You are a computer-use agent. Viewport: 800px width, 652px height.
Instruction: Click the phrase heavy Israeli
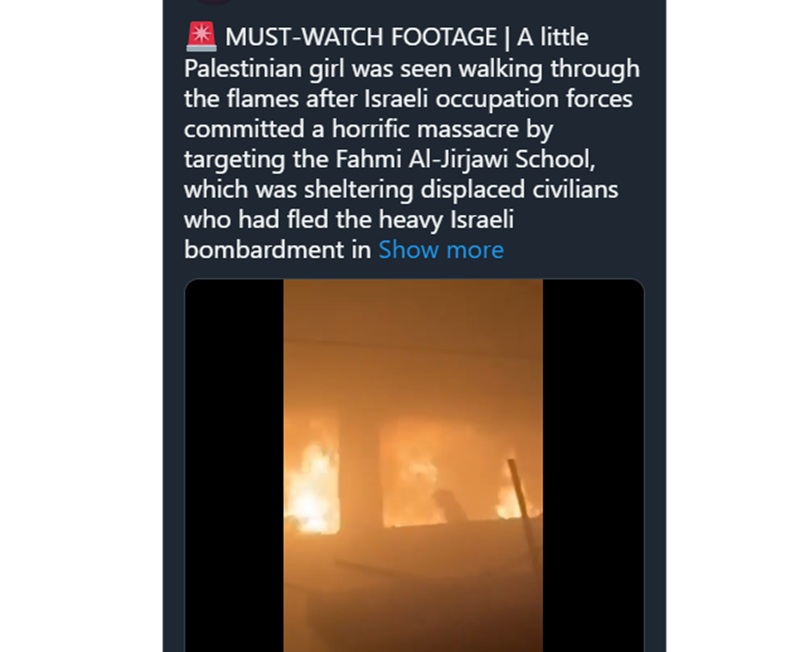(x=446, y=220)
